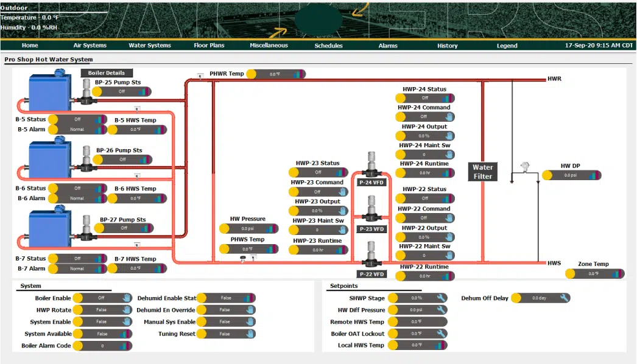Click the HWP-23 Output percentage bar

[x=318, y=211]
